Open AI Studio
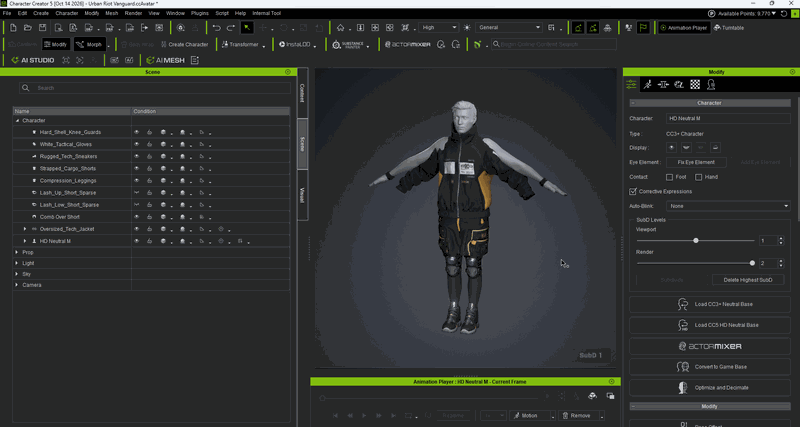The image size is (800, 427). (33, 60)
